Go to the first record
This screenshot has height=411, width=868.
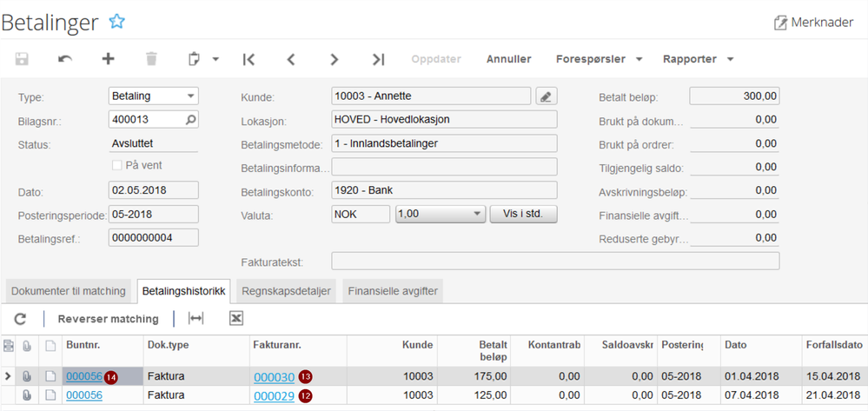pos(248,59)
